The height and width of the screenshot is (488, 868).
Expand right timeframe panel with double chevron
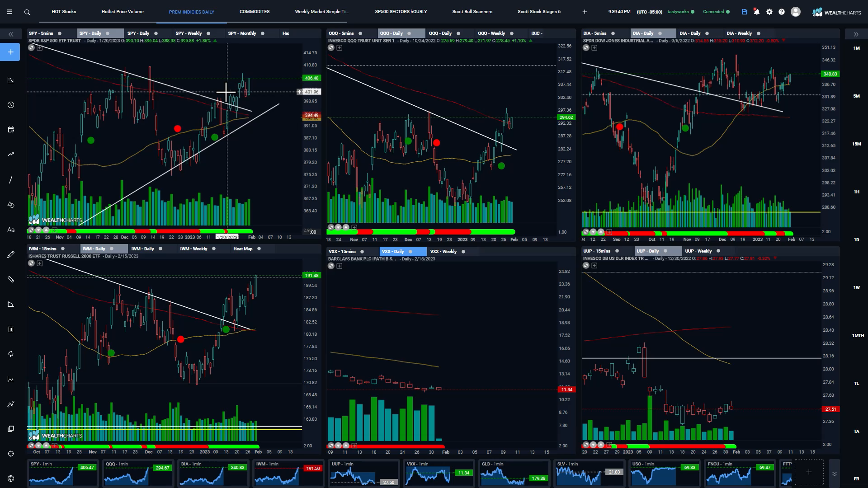tap(856, 34)
